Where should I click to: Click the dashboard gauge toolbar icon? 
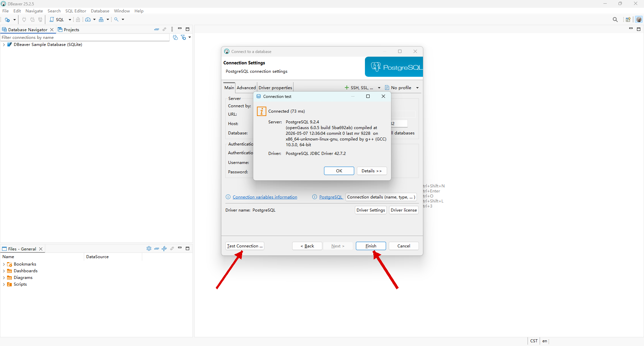point(88,19)
